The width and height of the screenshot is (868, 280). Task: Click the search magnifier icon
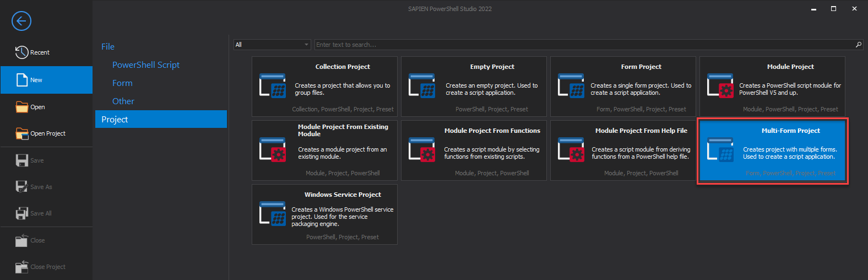859,45
